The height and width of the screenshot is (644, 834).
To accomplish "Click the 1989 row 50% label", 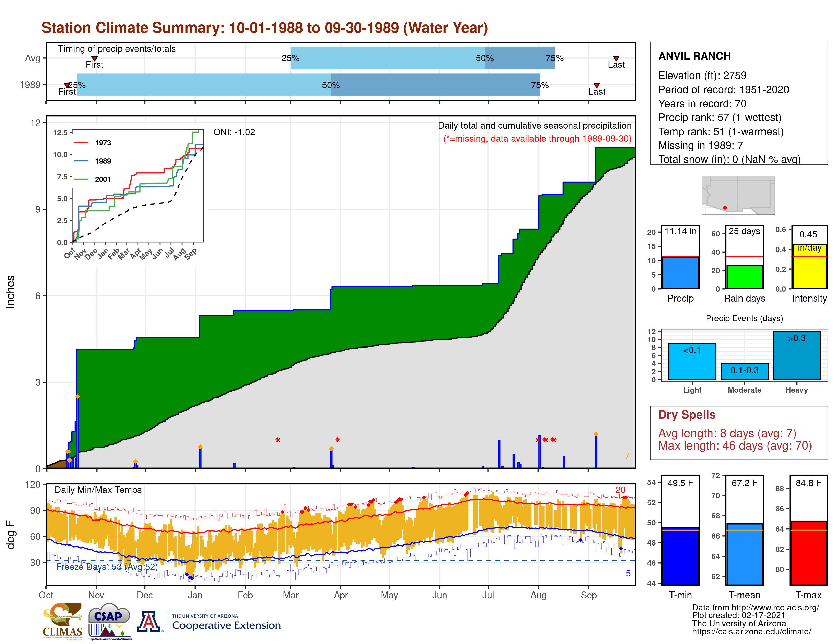I will coord(331,85).
